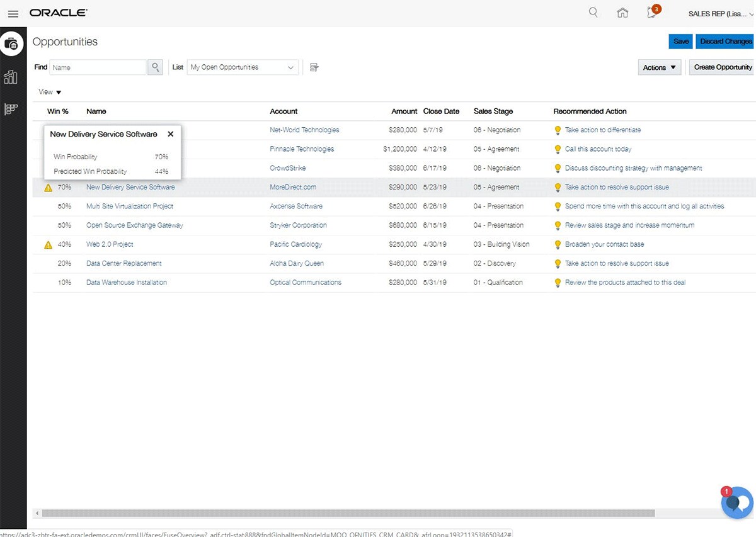This screenshot has height=537, width=756.
Task: Click the search magnifier in top header
Action: tap(593, 13)
